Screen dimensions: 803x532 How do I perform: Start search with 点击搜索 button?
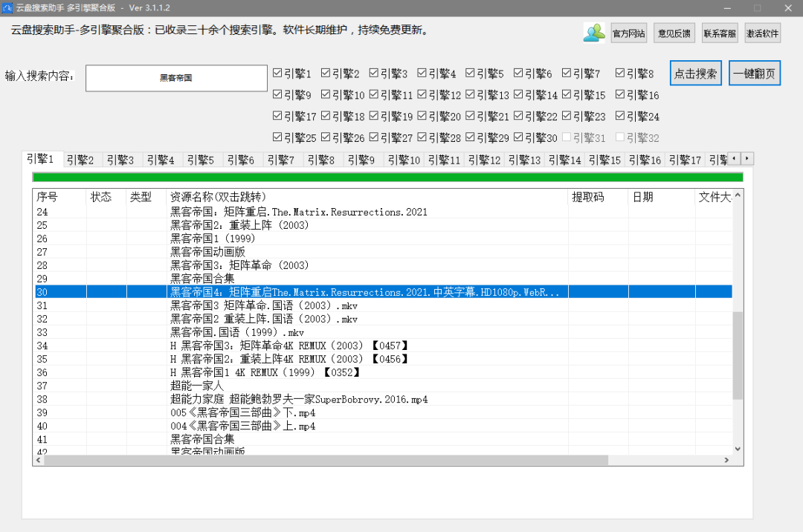pos(695,73)
